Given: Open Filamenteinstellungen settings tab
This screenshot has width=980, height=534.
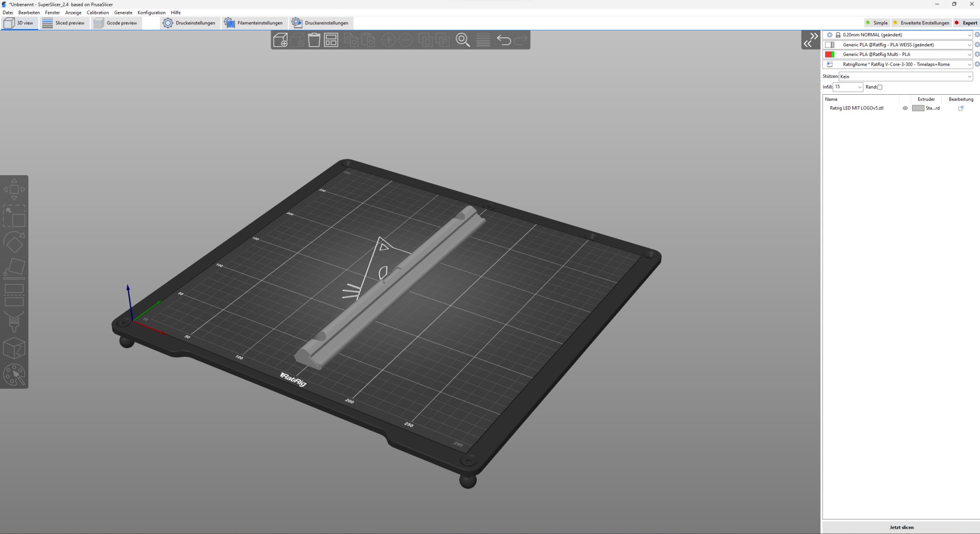Looking at the screenshot, I should click(254, 23).
